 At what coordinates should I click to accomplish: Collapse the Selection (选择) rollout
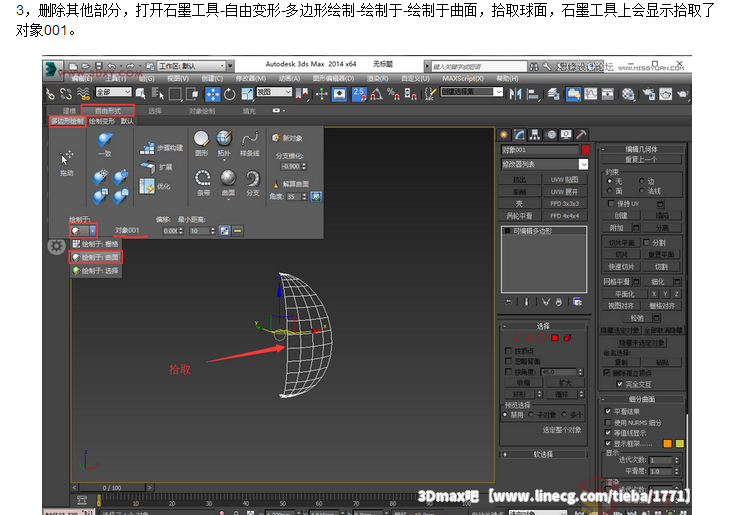[x=543, y=326]
